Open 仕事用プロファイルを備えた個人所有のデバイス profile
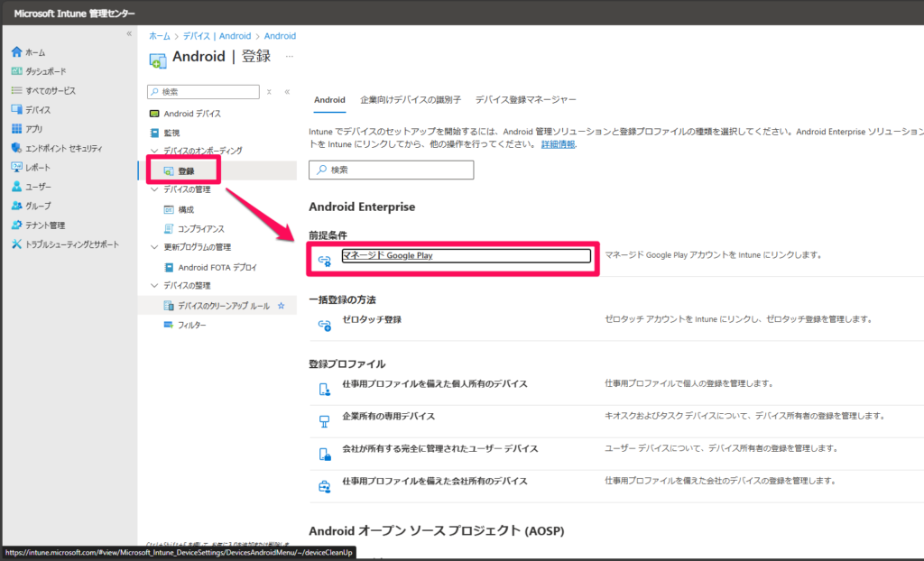The image size is (924, 561). pos(435,383)
